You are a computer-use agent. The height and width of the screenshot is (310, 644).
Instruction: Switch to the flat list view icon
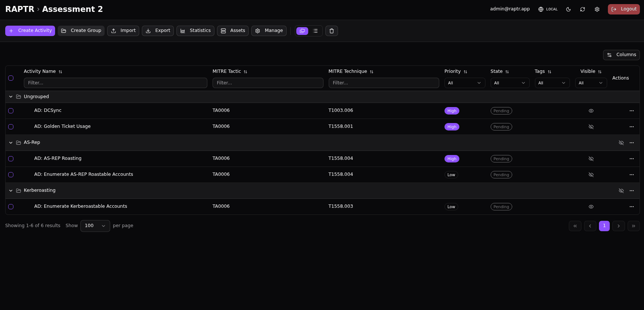(x=315, y=31)
